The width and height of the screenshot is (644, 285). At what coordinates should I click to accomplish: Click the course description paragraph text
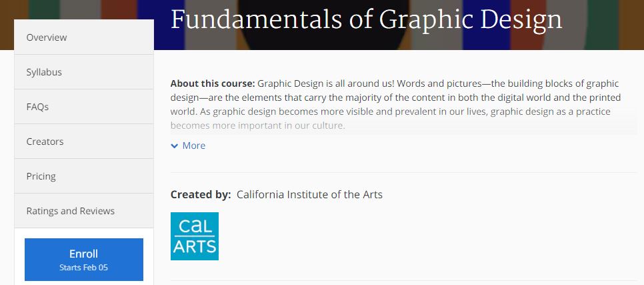397,105
